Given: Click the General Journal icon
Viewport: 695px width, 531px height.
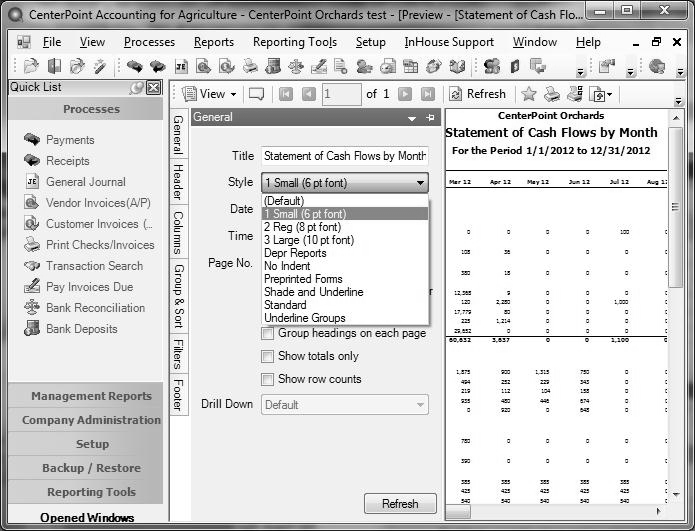Looking at the screenshot, I should (31, 182).
